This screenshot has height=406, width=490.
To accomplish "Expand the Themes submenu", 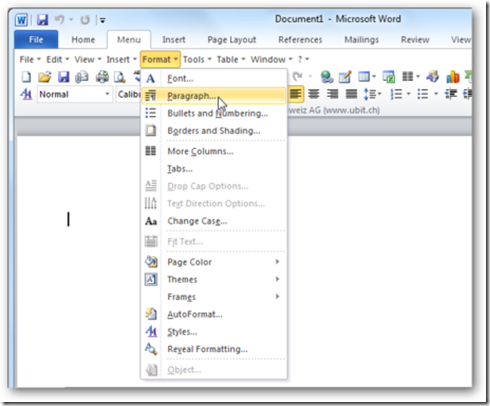I will 213,279.
